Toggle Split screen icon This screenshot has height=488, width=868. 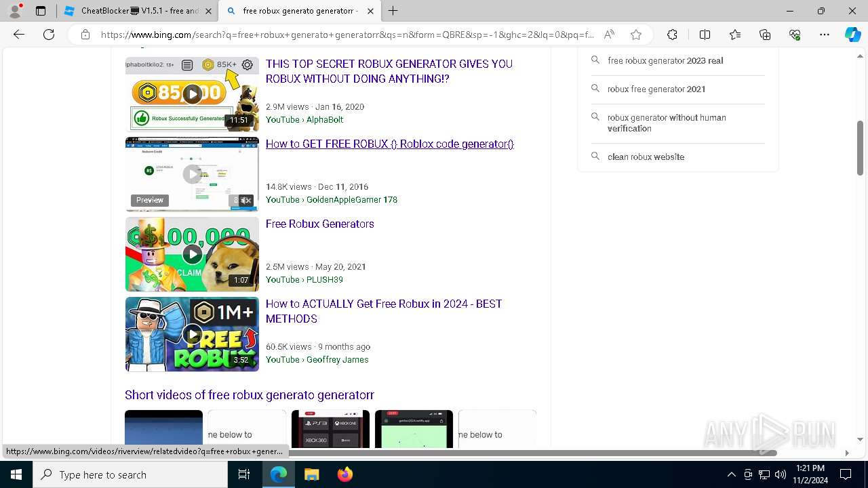(705, 35)
